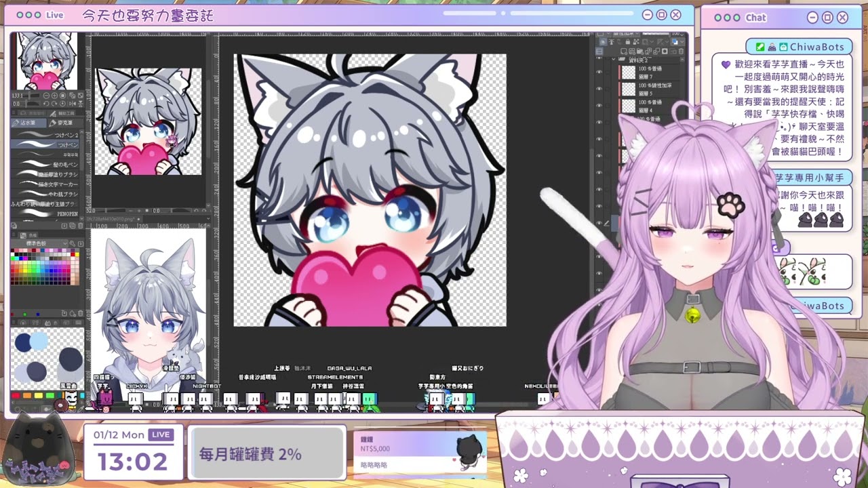The width and height of the screenshot is (868, 488).
Task: Create layer mask icon in Layers toolbar
Action: tap(665, 52)
